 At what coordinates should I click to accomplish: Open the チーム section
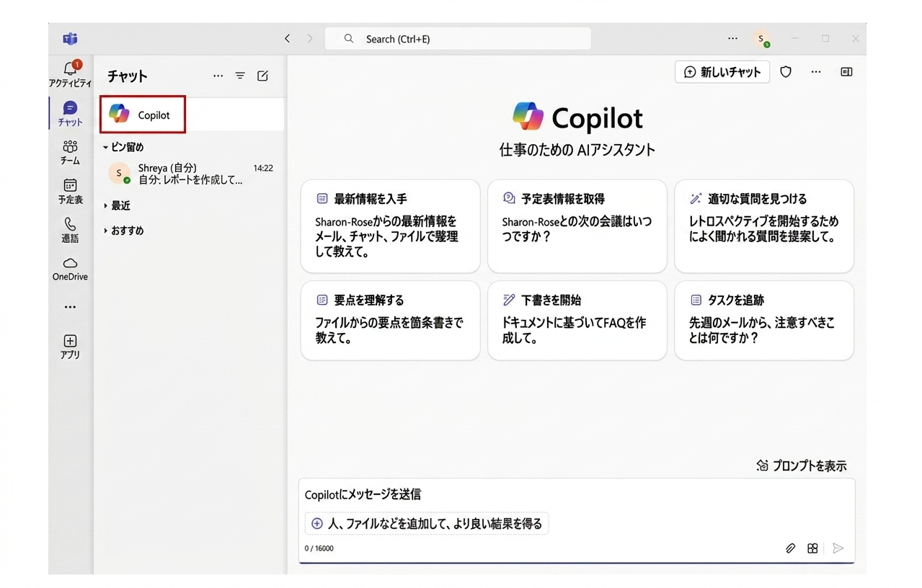point(70,152)
